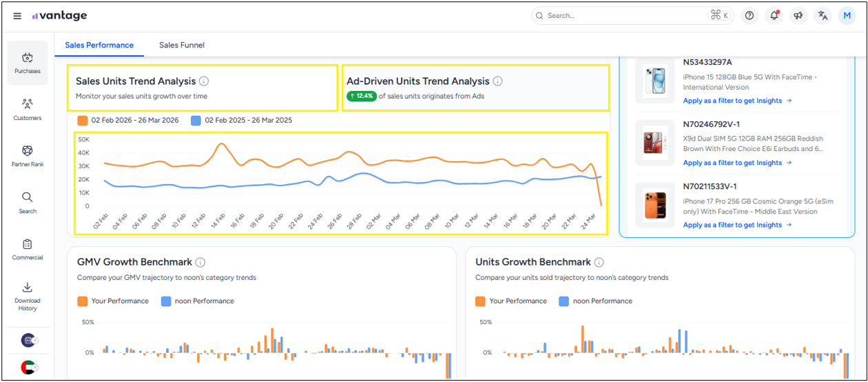Open the help question mark icon
Image resolution: width=868 pixels, height=382 pixels.
click(x=750, y=16)
